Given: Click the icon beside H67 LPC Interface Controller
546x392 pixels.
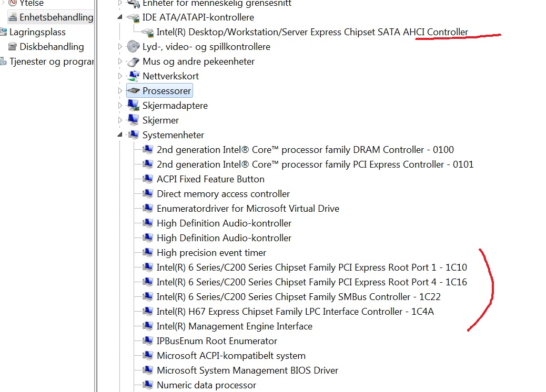Looking at the screenshot, I should pyautogui.click(x=148, y=311).
